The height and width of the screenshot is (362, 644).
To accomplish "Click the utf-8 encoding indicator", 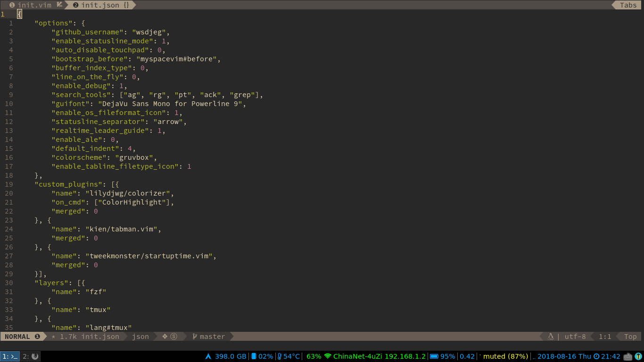I will point(575,337).
